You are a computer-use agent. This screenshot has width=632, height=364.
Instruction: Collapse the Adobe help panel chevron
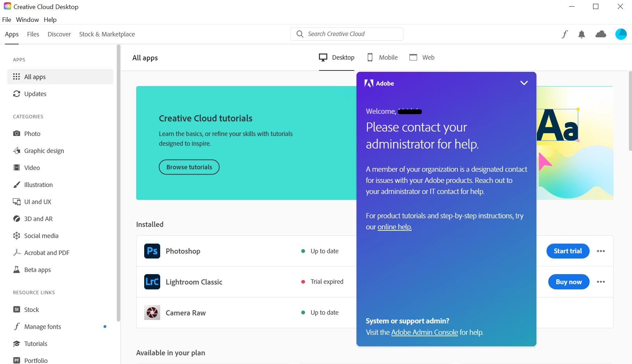(524, 83)
